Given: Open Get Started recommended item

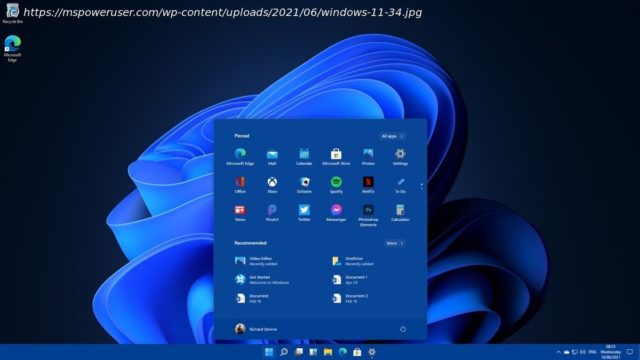Looking at the screenshot, I should [262, 280].
